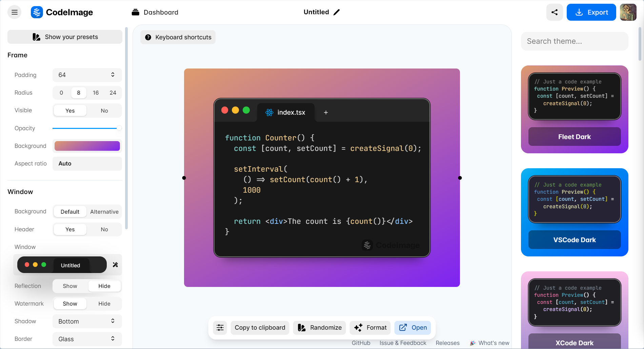Click Copy to clipboard
Viewport: 644px width, 349px height.
260,328
